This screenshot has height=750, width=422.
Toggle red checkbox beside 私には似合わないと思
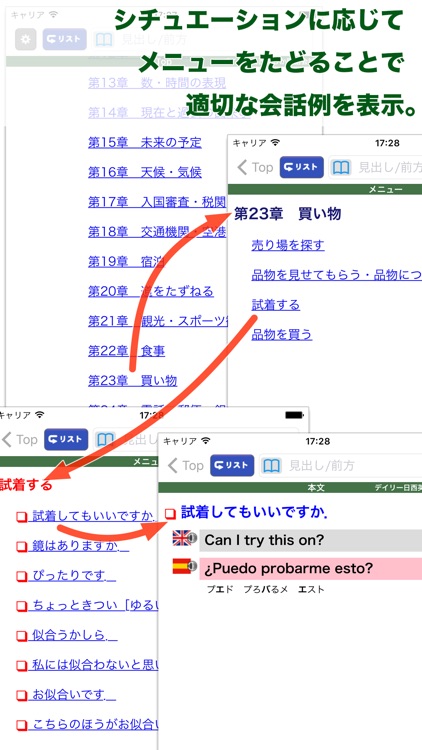tap(22, 666)
